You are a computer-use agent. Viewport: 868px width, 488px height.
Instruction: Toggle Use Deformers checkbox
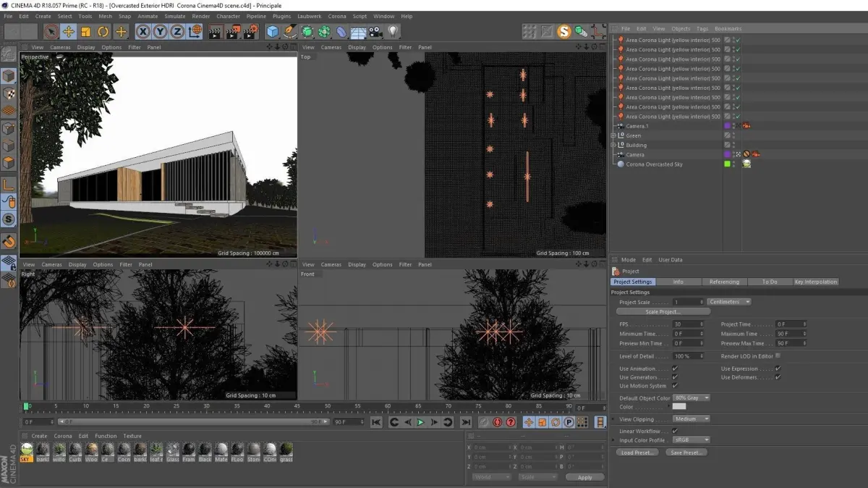click(x=778, y=377)
